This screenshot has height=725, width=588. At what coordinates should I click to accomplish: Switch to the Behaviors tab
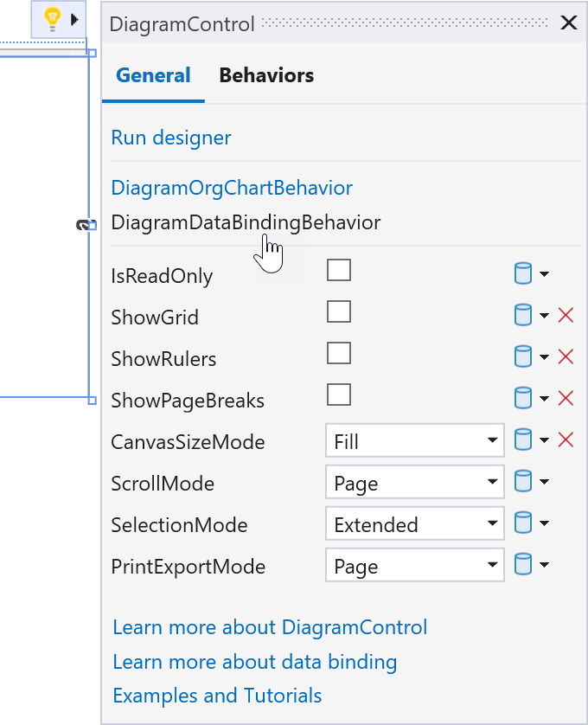tap(266, 75)
